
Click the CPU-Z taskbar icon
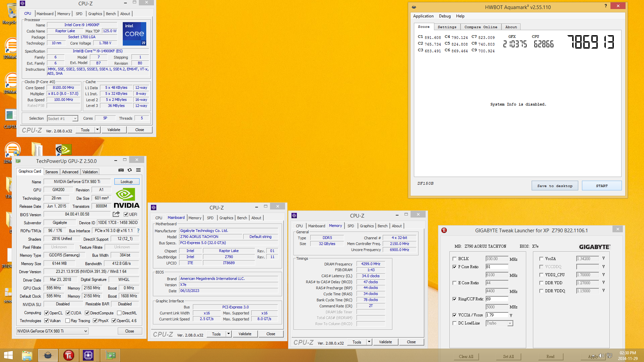pyautogui.click(x=88, y=355)
